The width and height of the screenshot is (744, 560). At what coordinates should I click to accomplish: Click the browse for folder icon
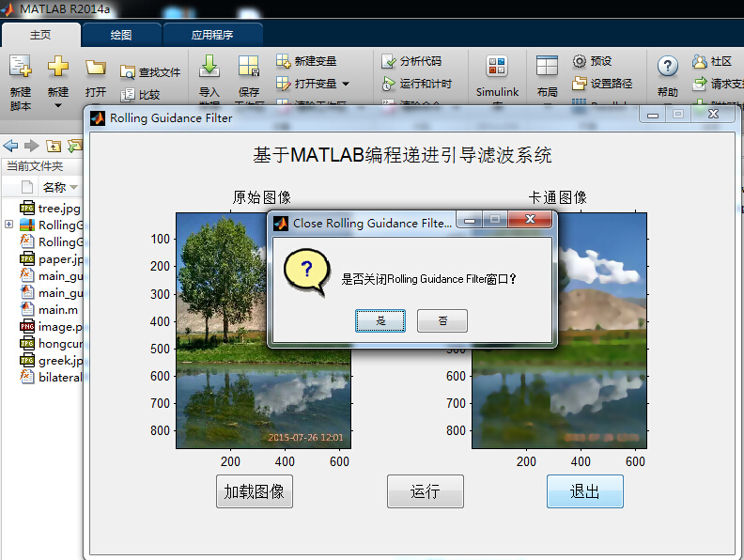tap(74, 146)
